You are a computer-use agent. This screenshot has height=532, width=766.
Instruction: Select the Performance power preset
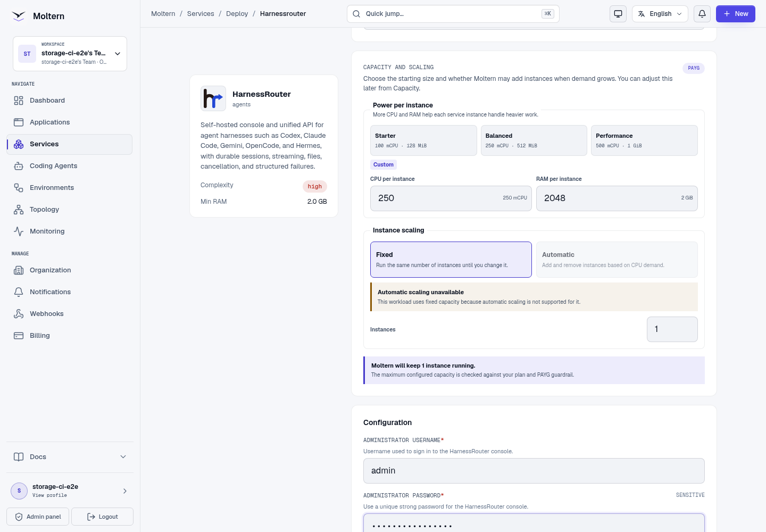(644, 140)
